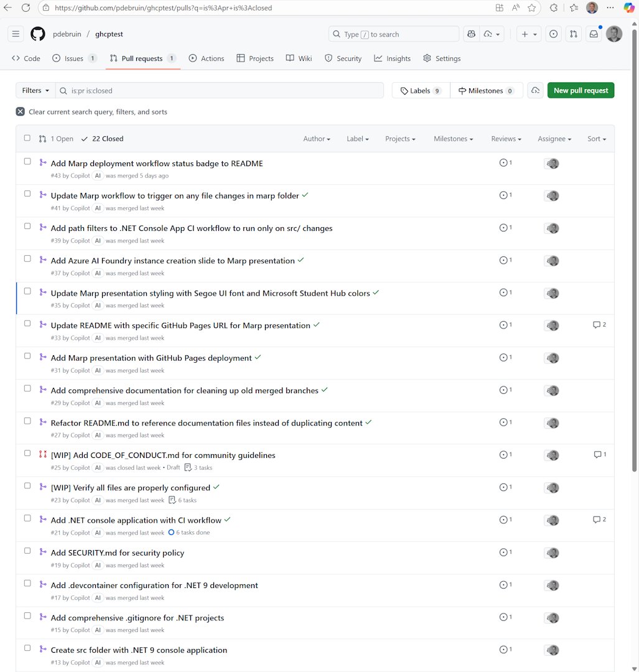Open the Filters dropdown
This screenshot has height=672, width=639.
[35, 90]
